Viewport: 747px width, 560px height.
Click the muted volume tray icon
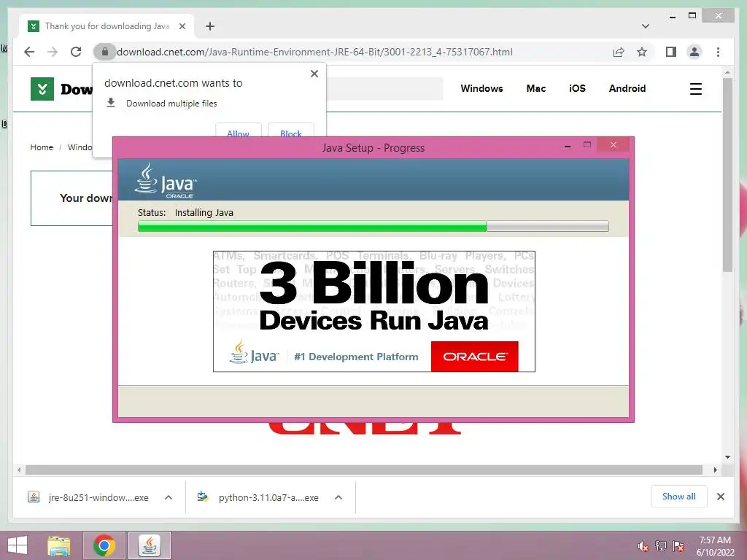click(x=643, y=546)
